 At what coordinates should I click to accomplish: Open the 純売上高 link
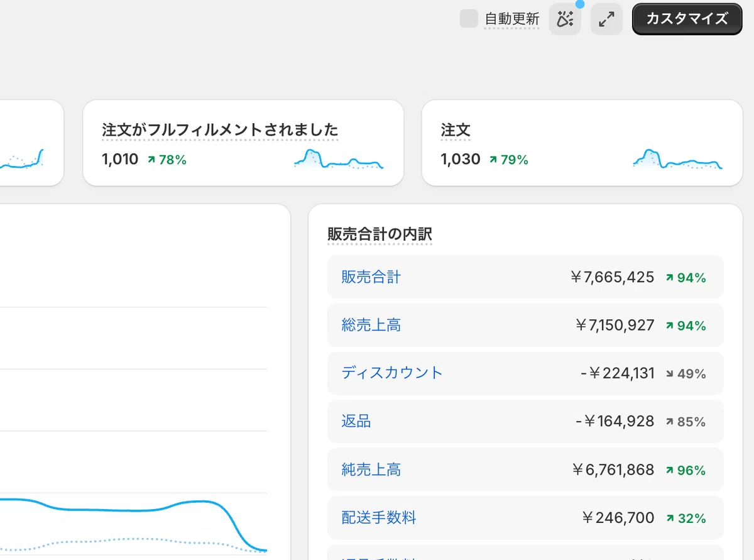371,469
